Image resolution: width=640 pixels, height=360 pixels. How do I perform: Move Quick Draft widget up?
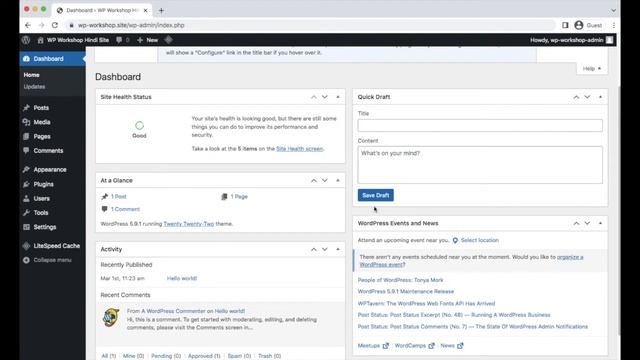tap(576, 97)
